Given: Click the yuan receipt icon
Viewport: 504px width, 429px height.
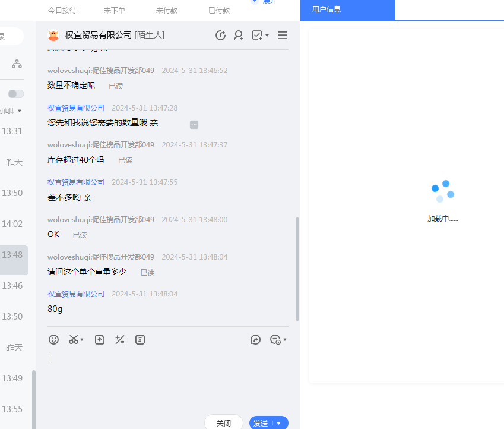Looking at the screenshot, I should pos(140,340).
